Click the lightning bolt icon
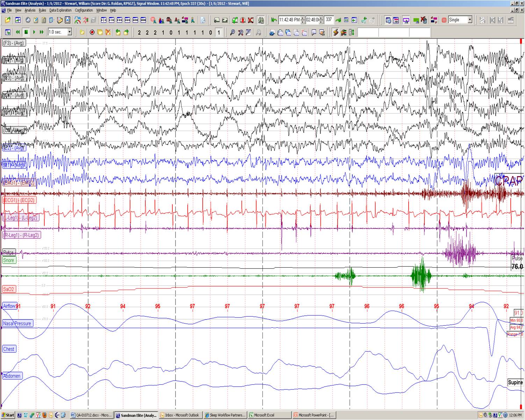 pyautogui.click(x=336, y=32)
